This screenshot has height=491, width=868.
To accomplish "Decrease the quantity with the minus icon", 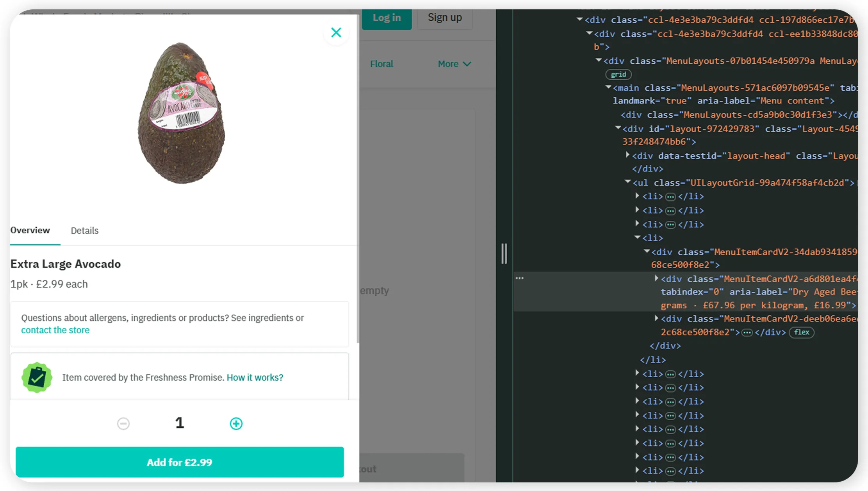I will click(x=123, y=423).
